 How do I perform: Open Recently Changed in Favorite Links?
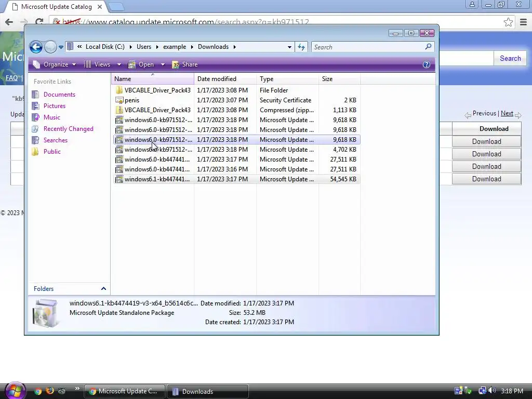[x=68, y=129]
